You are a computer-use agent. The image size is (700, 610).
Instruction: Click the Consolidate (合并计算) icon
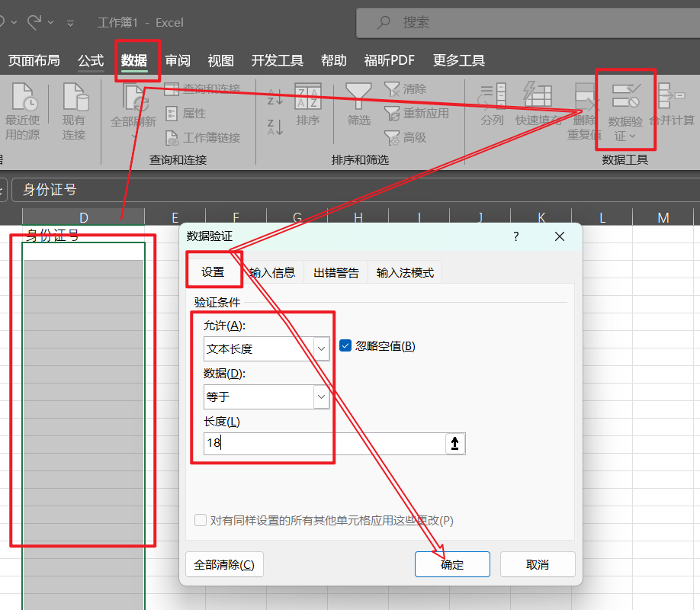pyautogui.click(x=672, y=97)
